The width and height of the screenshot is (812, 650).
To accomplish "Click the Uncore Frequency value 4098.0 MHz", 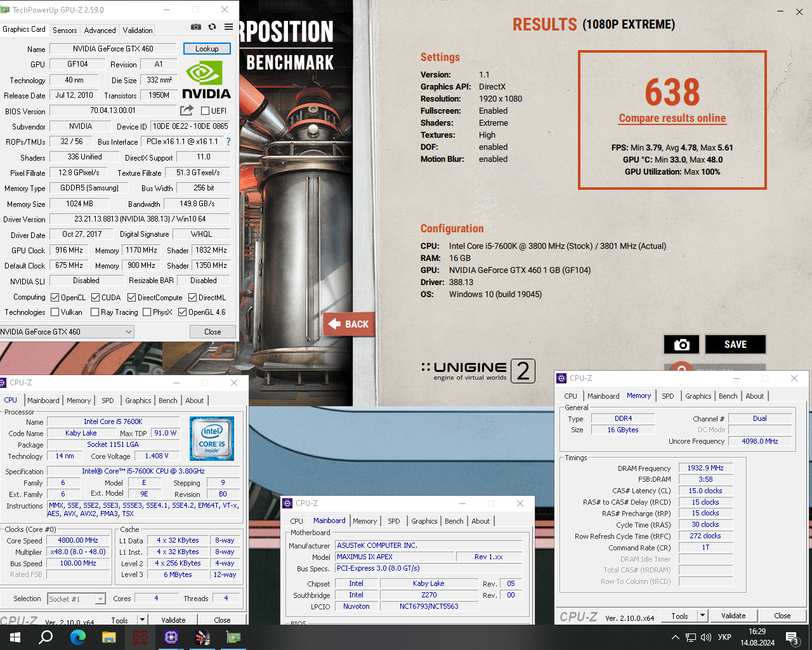I will click(760, 441).
